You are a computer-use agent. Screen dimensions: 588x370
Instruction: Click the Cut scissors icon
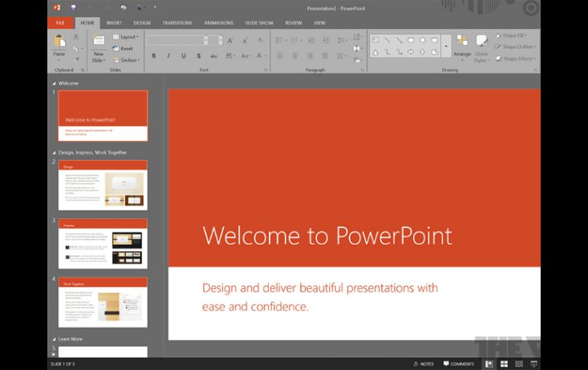[76, 37]
